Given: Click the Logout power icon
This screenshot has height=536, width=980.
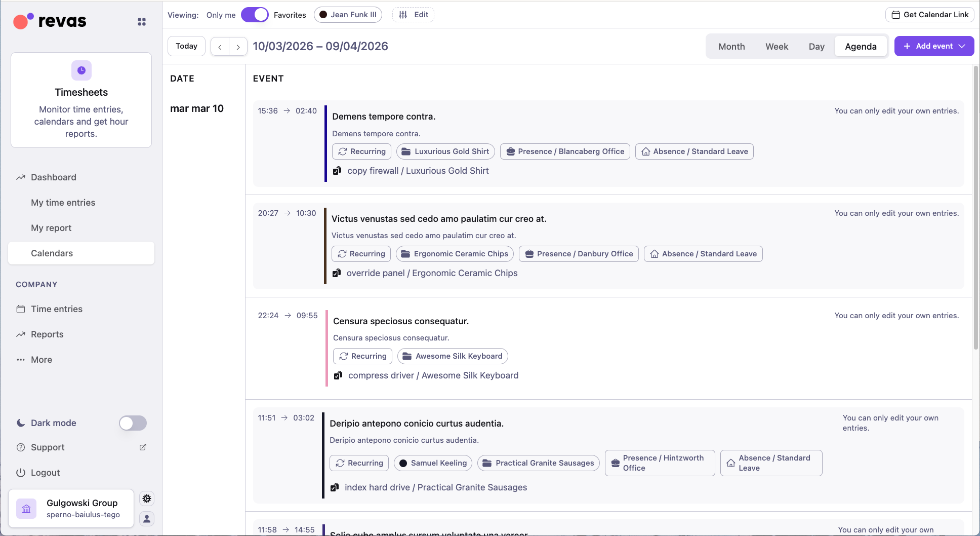Looking at the screenshot, I should tap(20, 472).
